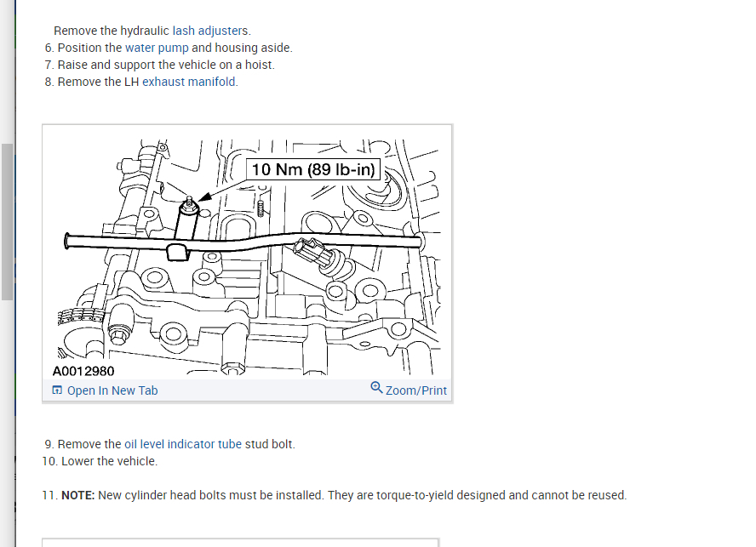Click the Open In New Tab icon
The width and height of the screenshot is (756, 547).
[x=57, y=390]
